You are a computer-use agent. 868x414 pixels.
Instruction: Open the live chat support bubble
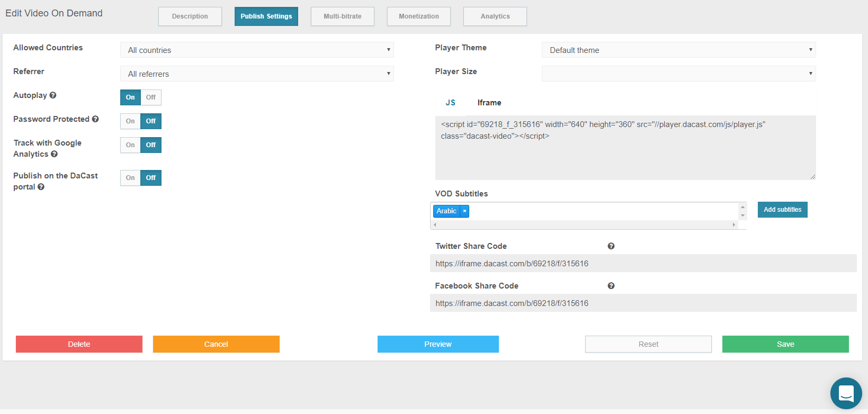(846, 393)
